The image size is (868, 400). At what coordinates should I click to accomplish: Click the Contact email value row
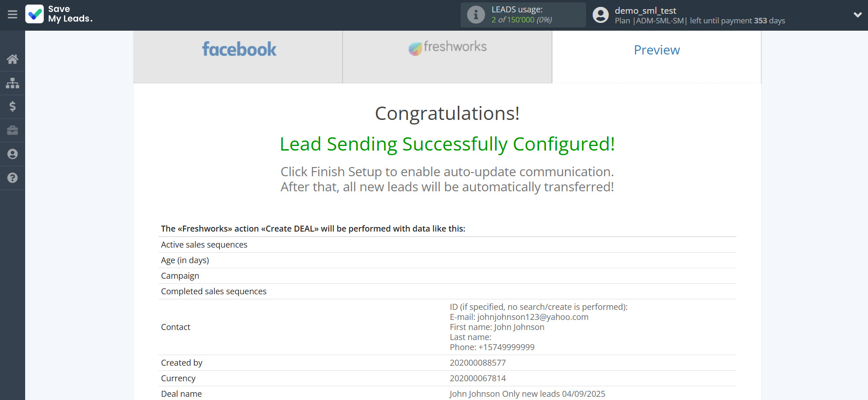519,317
